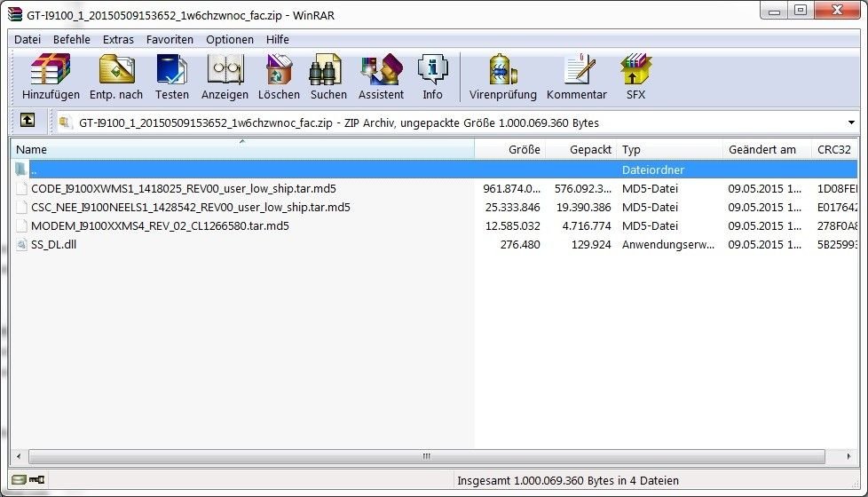868x497 pixels.
Task: Open the Optionen menu
Action: click(x=230, y=39)
